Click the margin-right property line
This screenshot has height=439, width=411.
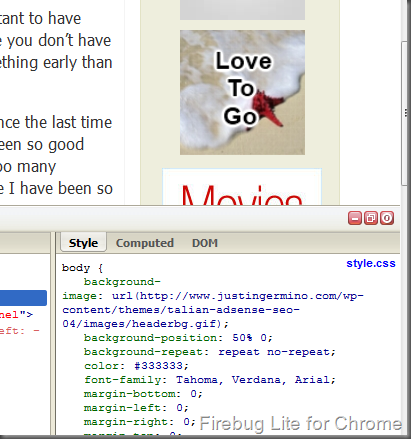click(140, 422)
